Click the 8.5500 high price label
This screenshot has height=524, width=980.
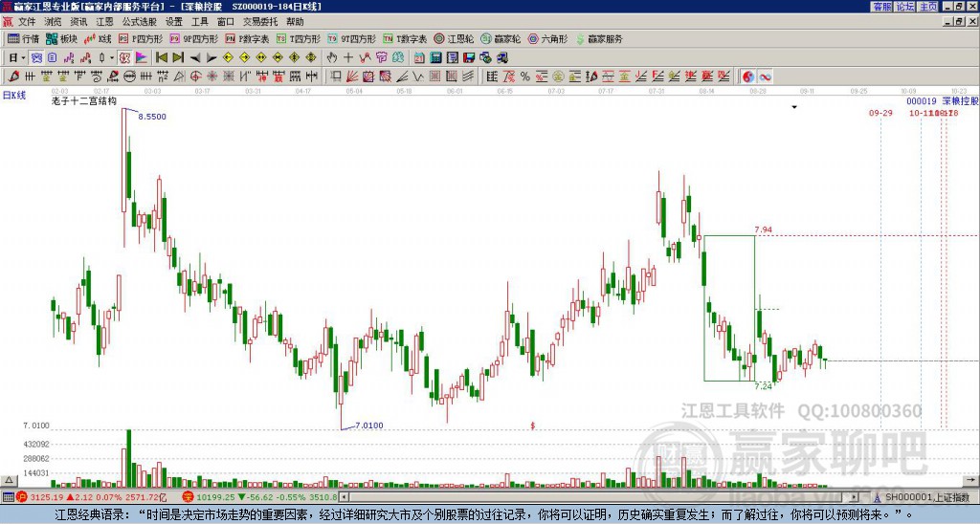pyautogui.click(x=152, y=116)
